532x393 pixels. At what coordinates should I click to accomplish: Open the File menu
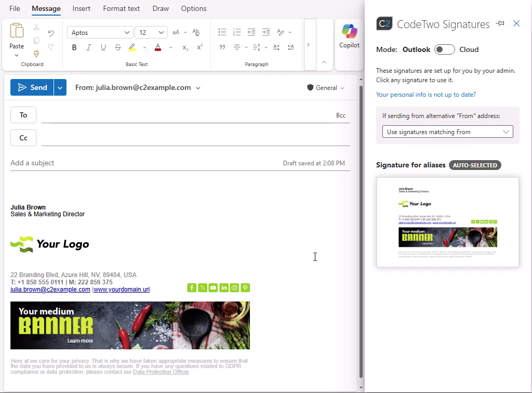15,8
